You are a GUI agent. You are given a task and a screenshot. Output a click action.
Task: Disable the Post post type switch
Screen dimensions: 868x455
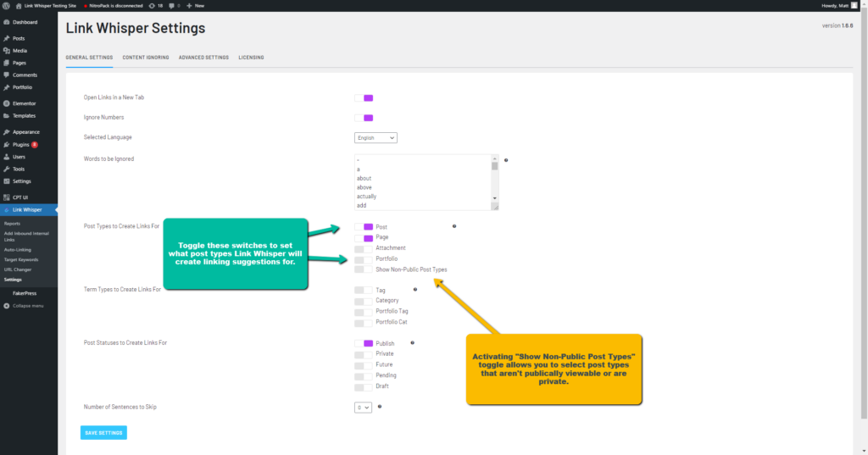pos(364,227)
